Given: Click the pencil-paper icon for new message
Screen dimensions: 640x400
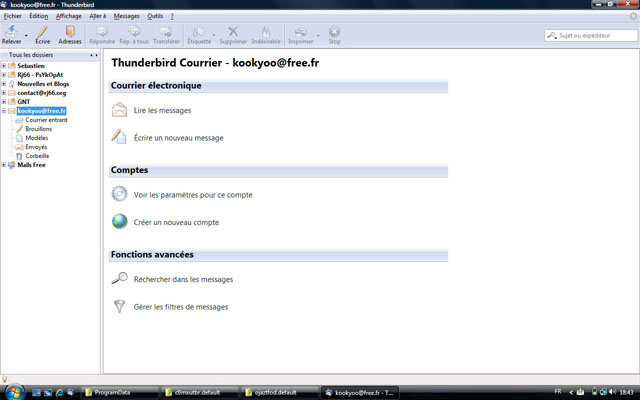Looking at the screenshot, I should pyautogui.click(x=119, y=137).
